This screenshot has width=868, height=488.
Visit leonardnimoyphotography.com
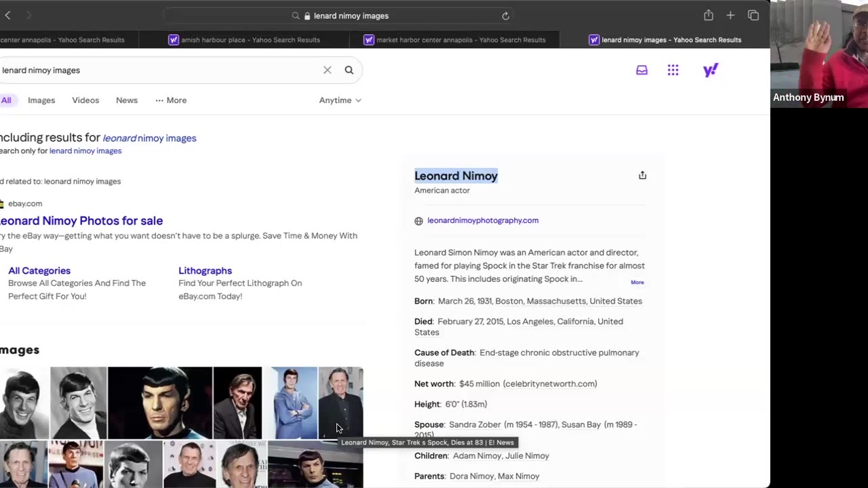tap(483, 220)
